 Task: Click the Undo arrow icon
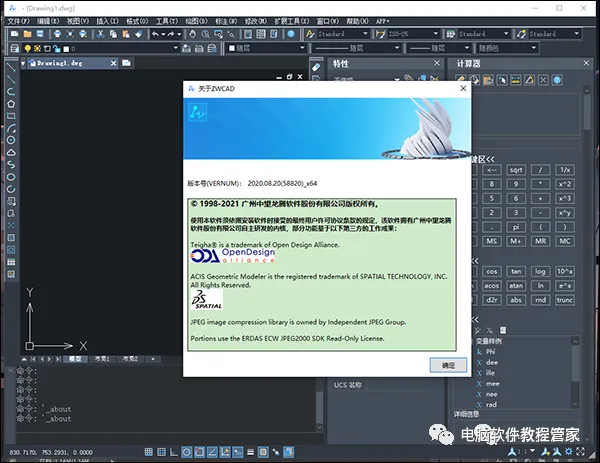(x=155, y=34)
